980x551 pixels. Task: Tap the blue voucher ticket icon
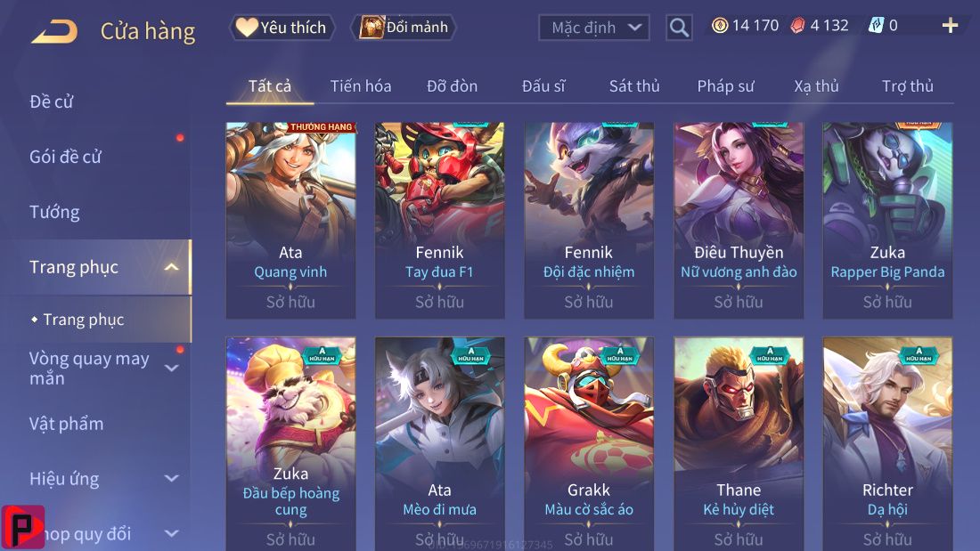click(x=877, y=26)
